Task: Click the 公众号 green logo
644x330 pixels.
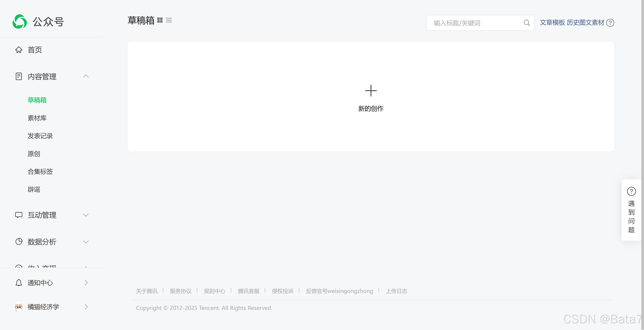Action: [20, 22]
